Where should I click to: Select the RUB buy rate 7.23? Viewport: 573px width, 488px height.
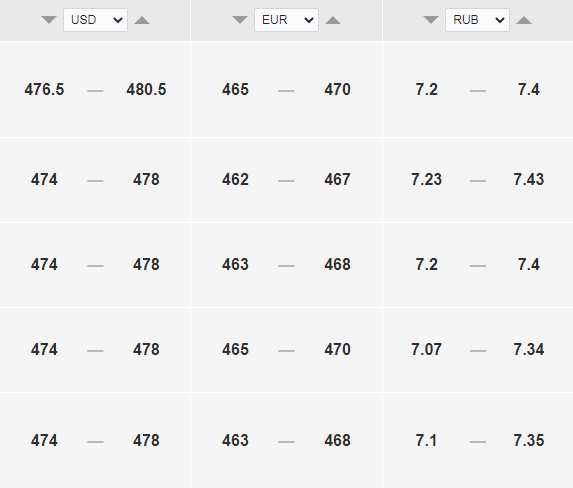(x=426, y=179)
